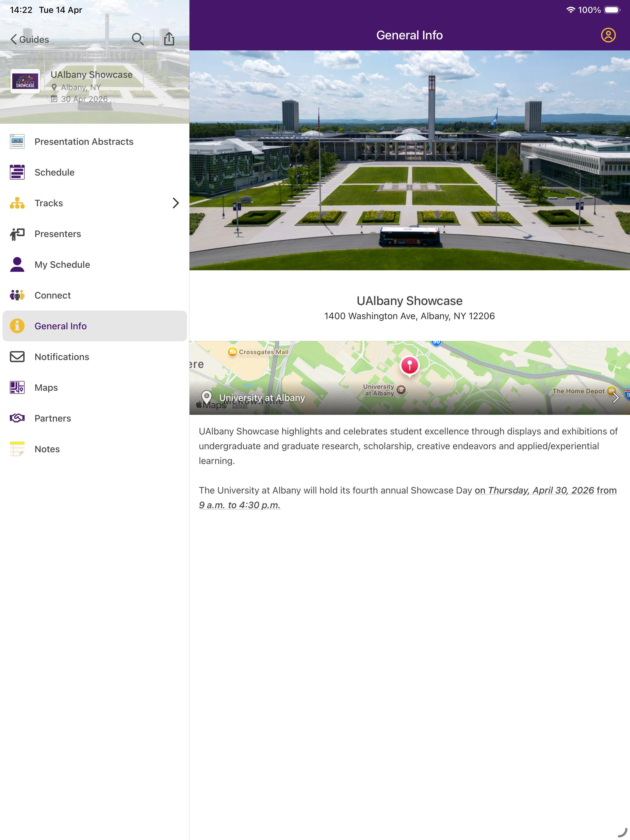Go back to Guides

[x=30, y=39]
